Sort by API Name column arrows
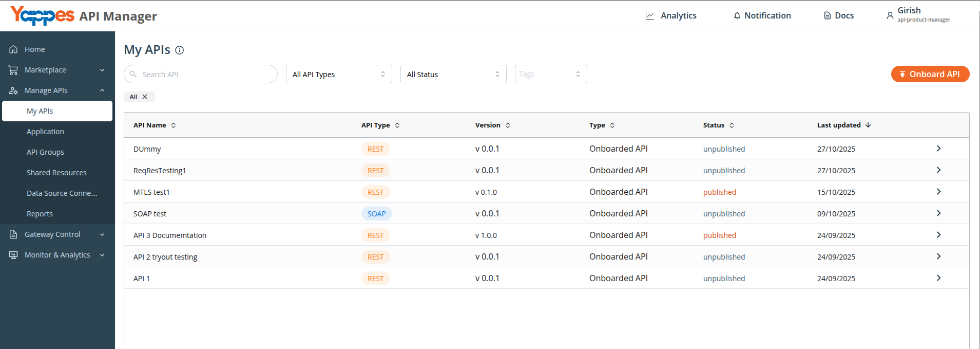This screenshot has height=349, width=980. coord(174,125)
